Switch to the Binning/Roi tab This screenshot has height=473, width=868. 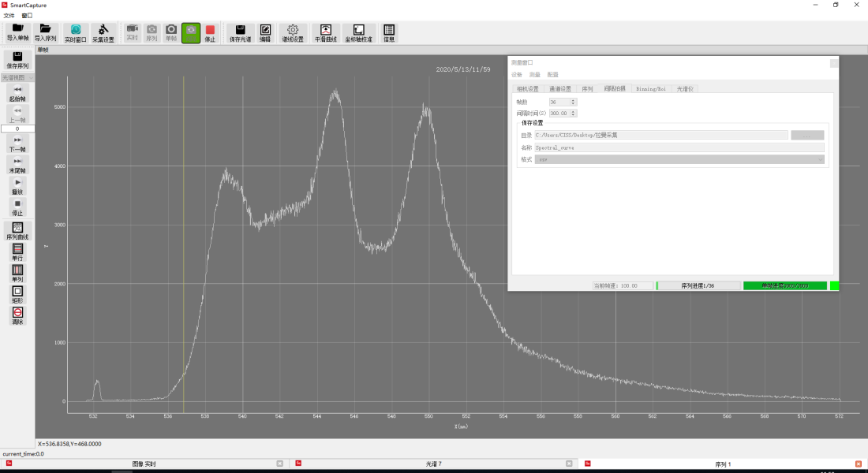[650, 89]
